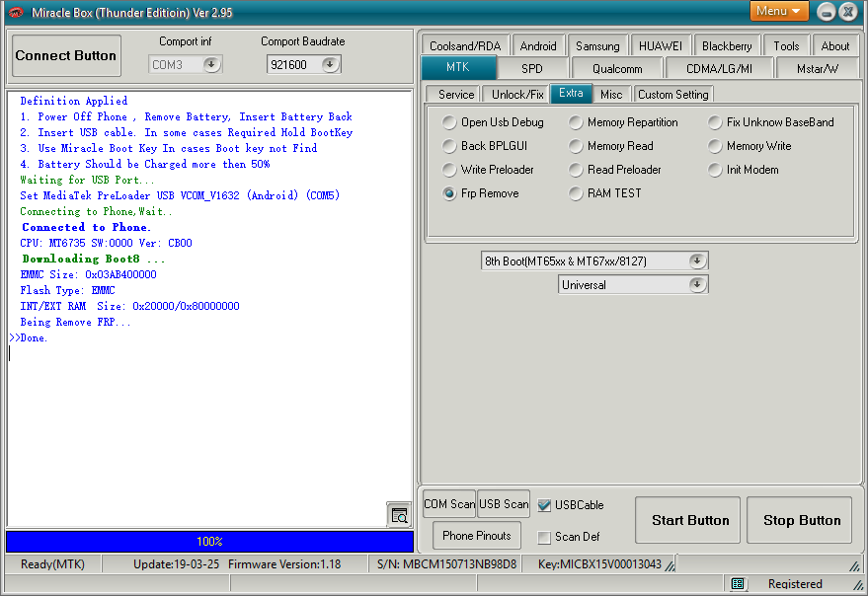The width and height of the screenshot is (868, 596).
Task: Switch to the Qualcomm tab
Action: [x=617, y=69]
